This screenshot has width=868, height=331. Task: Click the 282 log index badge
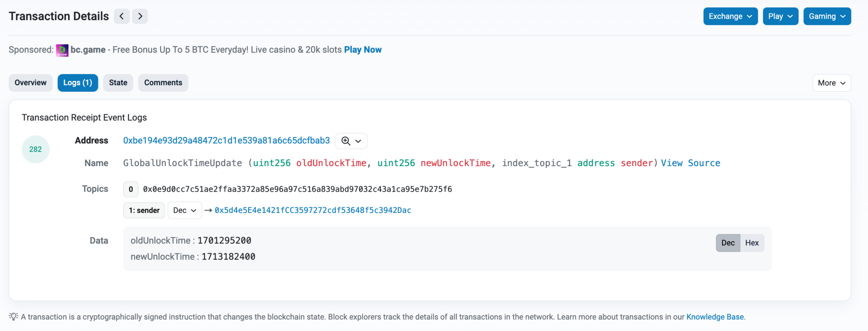pyautogui.click(x=36, y=149)
